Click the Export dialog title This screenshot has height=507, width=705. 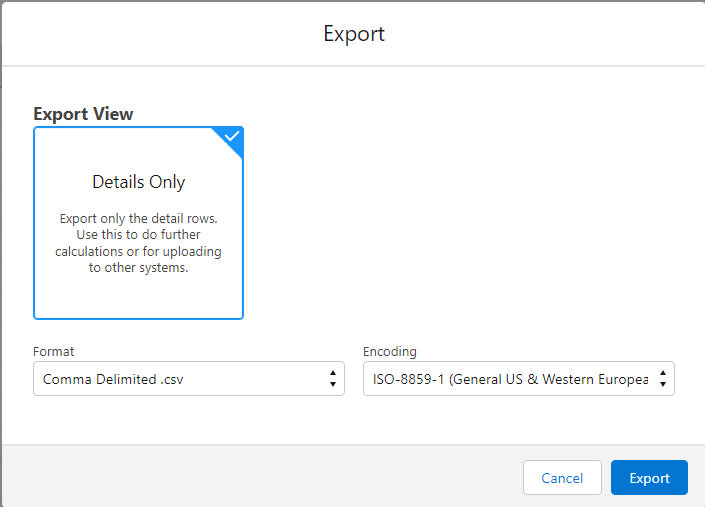pyautogui.click(x=353, y=34)
